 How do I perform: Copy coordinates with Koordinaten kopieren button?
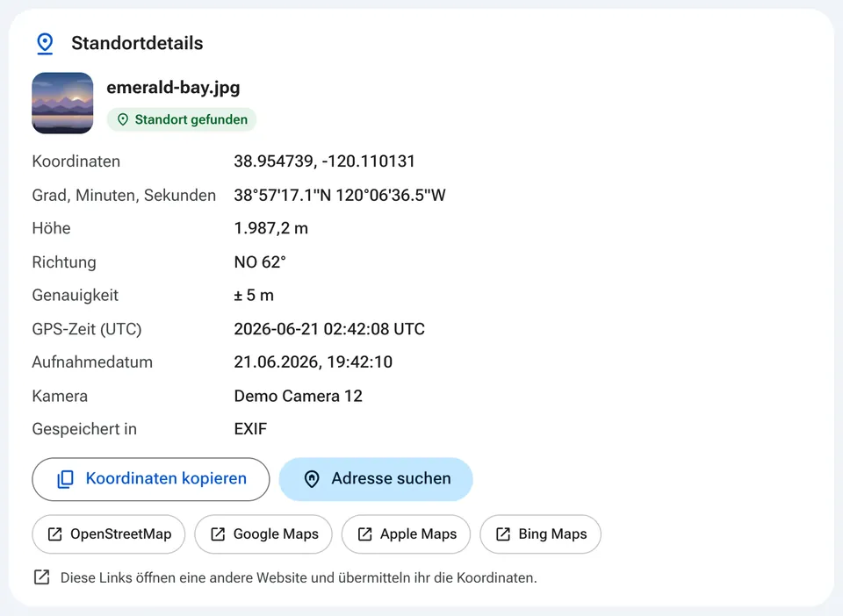click(150, 479)
